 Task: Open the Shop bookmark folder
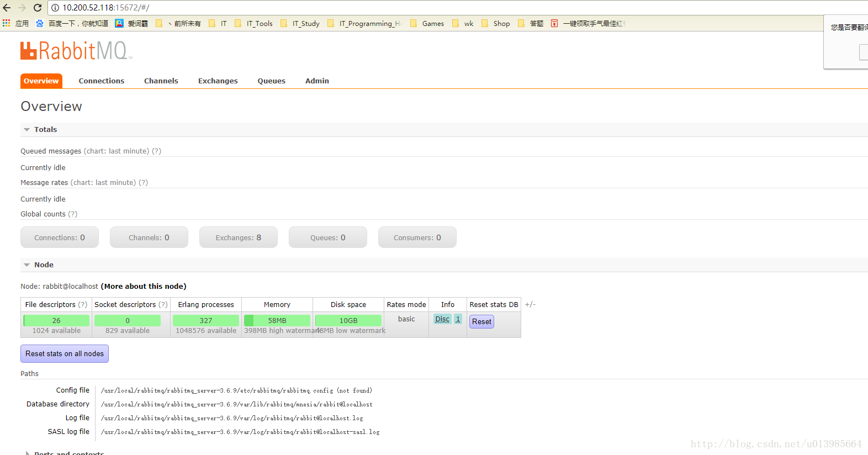tap(495, 23)
